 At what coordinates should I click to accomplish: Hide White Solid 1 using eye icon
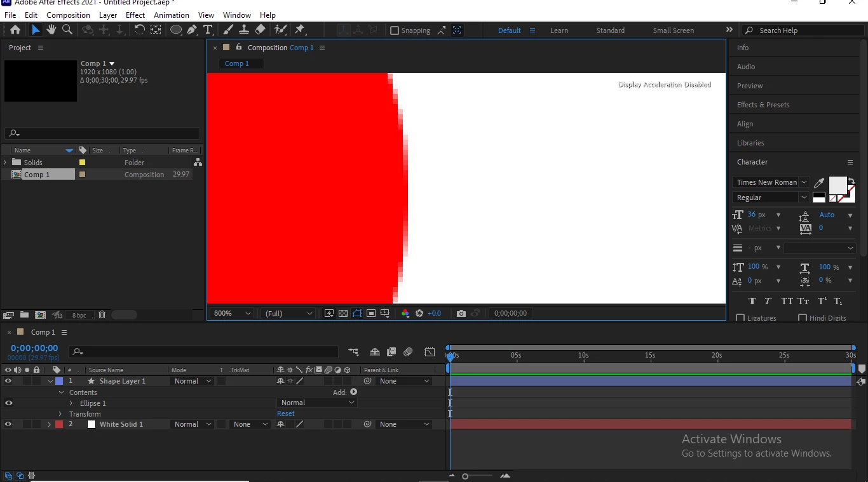pos(8,424)
